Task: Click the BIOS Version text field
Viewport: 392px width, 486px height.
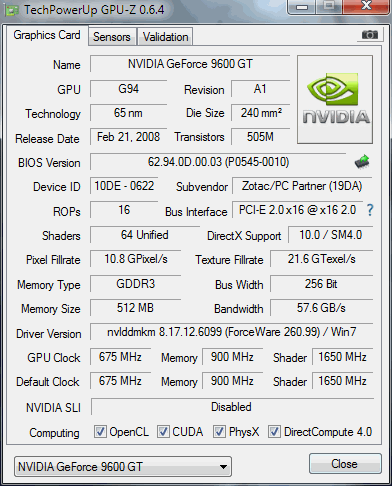Action: pos(218,162)
